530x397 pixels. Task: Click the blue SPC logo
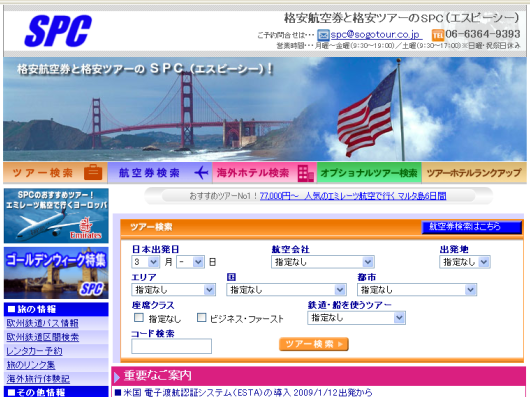(x=58, y=31)
